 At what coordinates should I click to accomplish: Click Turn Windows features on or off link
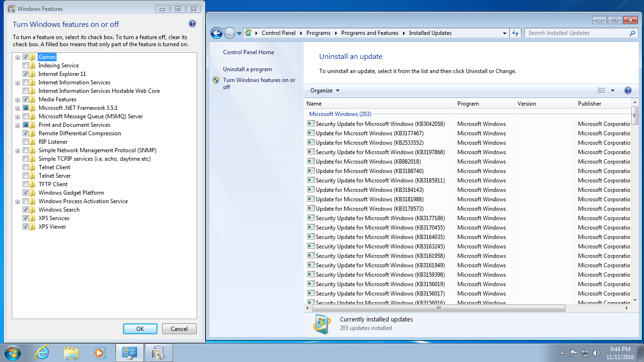point(259,83)
